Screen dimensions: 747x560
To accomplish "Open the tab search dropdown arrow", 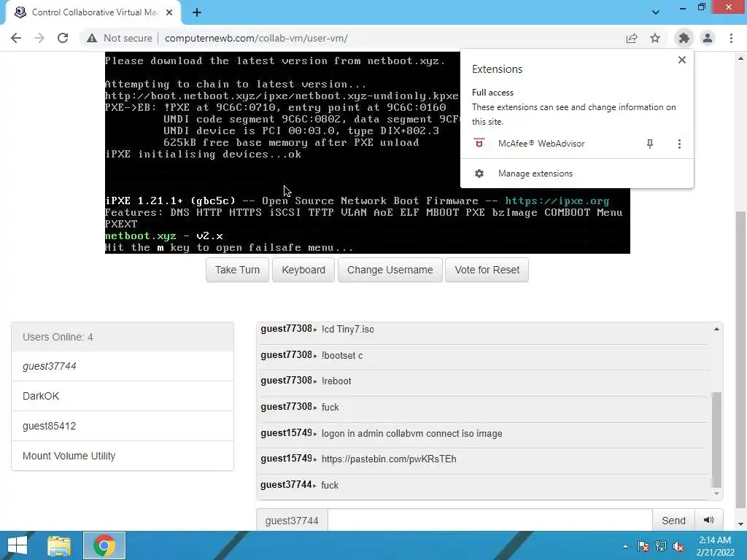I will [656, 12].
